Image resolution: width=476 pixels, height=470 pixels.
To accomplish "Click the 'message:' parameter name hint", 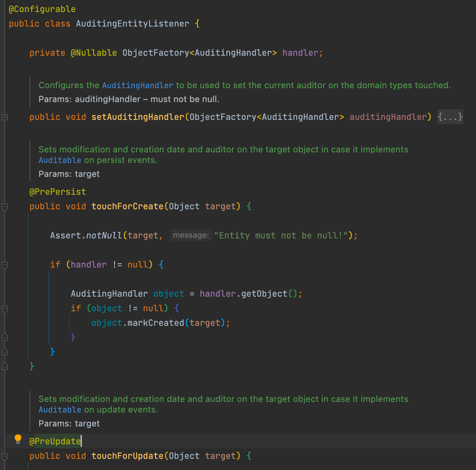I will tap(191, 235).
